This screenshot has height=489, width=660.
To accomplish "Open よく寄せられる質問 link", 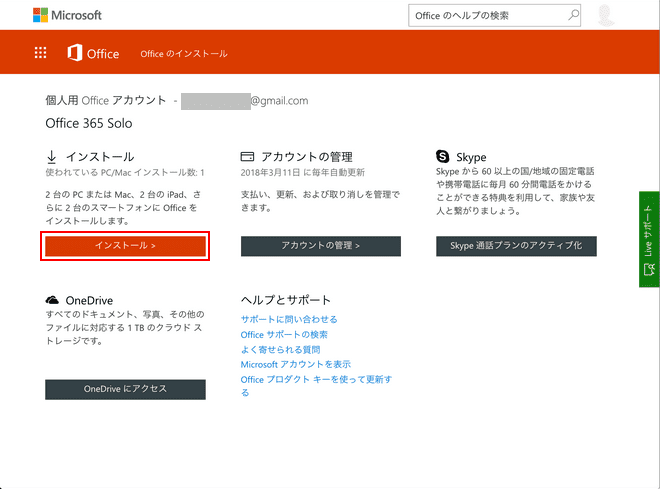I will (280, 350).
